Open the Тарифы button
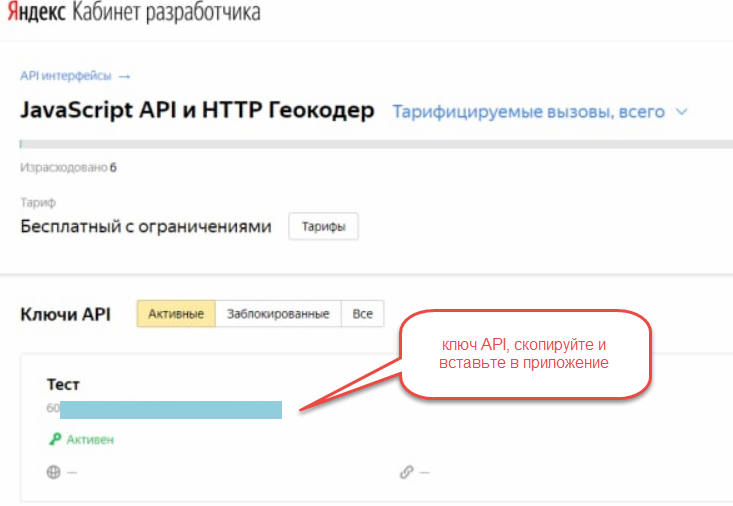Viewport: 733px width, 506px height. point(323,226)
